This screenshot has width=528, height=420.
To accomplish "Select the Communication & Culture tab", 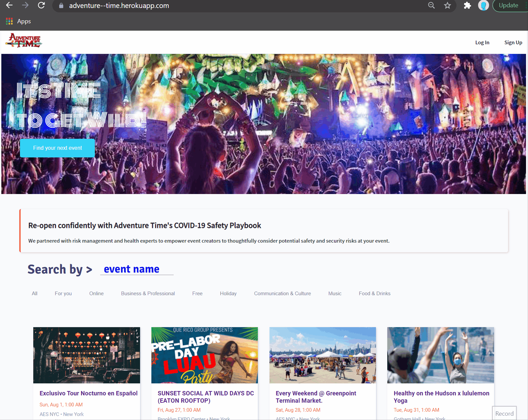I will (x=282, y=294).
